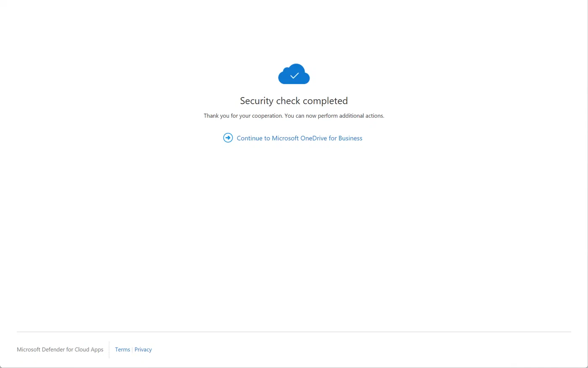The image size is (588, 368).
Task: Continue to Microsoft OneDrive for Business
Action: point(299,138)
